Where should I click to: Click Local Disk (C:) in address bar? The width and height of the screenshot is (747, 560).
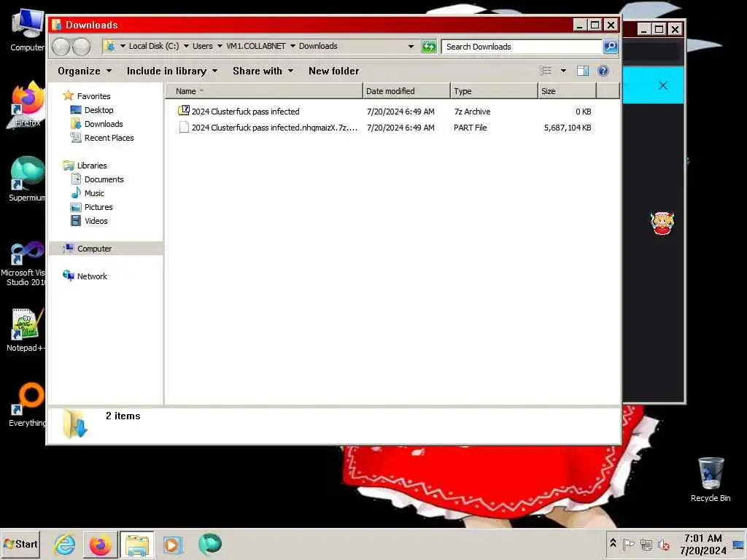154,46
